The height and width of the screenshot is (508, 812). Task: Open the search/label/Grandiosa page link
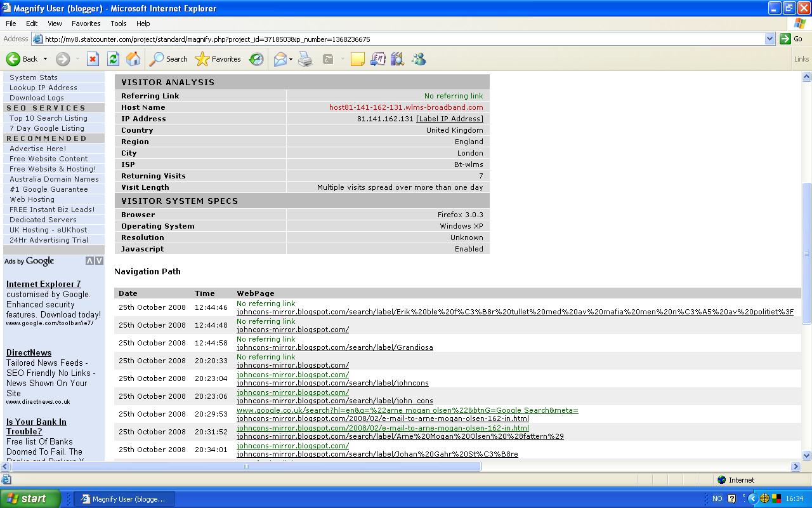[x=335, y=347]
